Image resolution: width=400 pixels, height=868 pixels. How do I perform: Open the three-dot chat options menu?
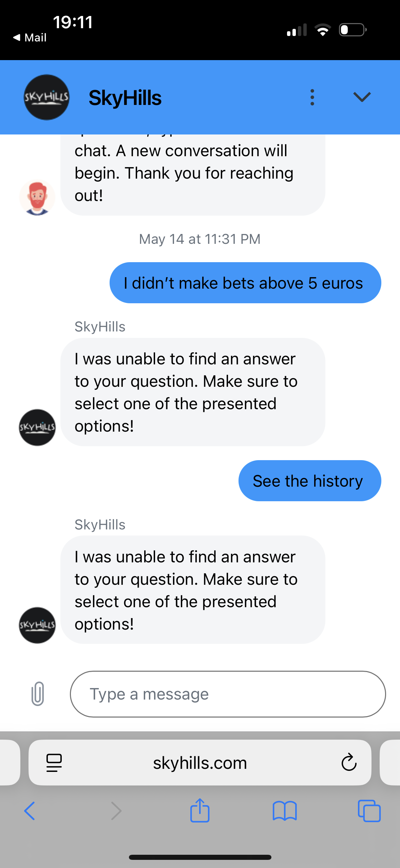tap(312, 97)
